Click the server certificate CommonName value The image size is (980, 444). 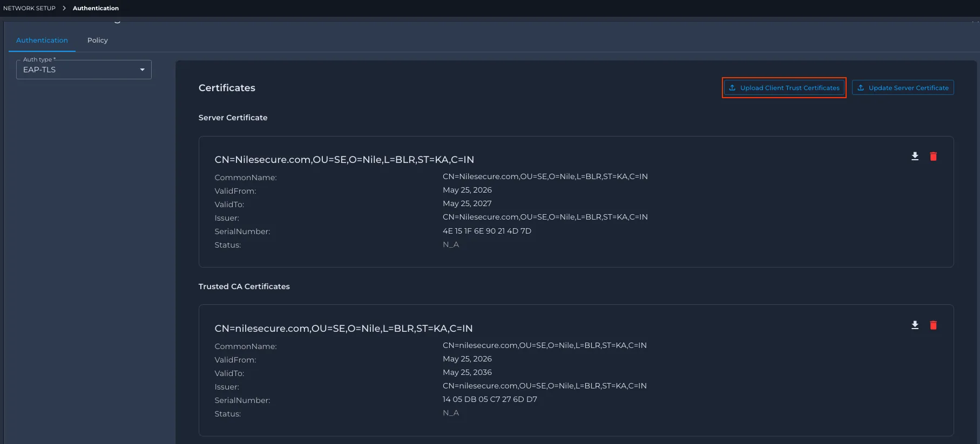pos(545,176)
